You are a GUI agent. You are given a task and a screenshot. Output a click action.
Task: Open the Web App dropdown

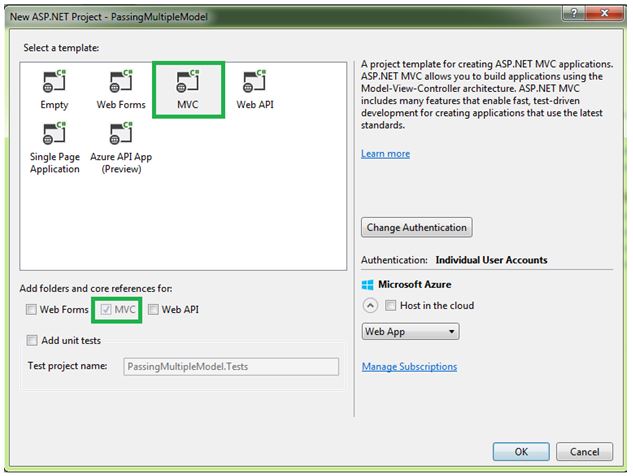pyautogui.click(x=411, y=332)
